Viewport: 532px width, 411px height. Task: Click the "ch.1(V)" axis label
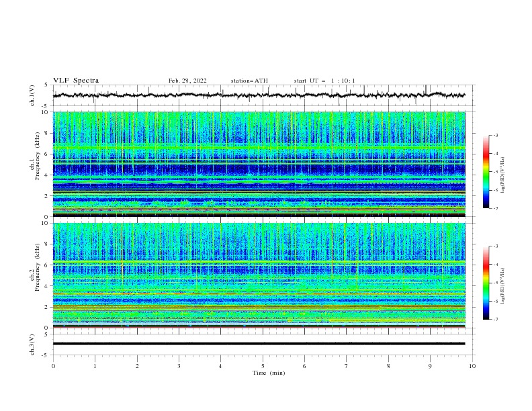[x=32, y=95]
